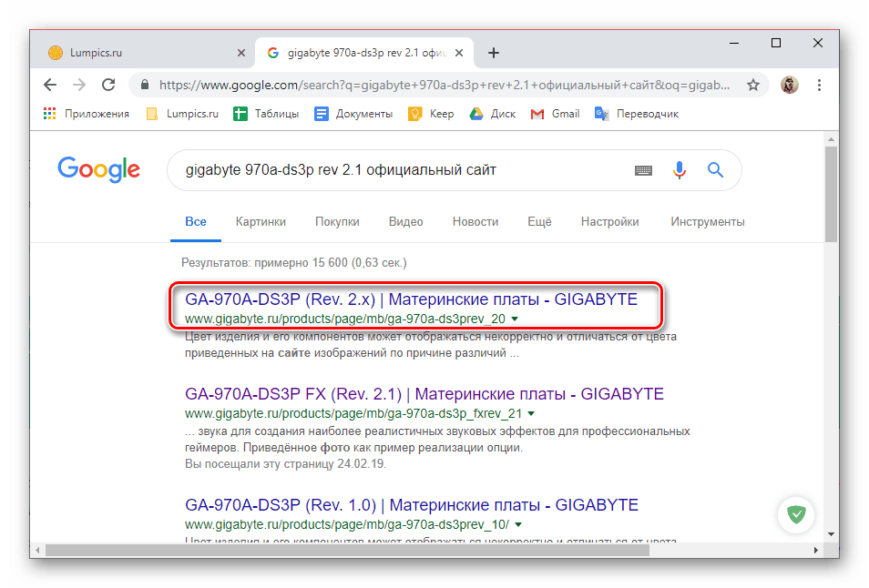
Task: Open the Приложения apps bookmark
Action: click(86, 114)
